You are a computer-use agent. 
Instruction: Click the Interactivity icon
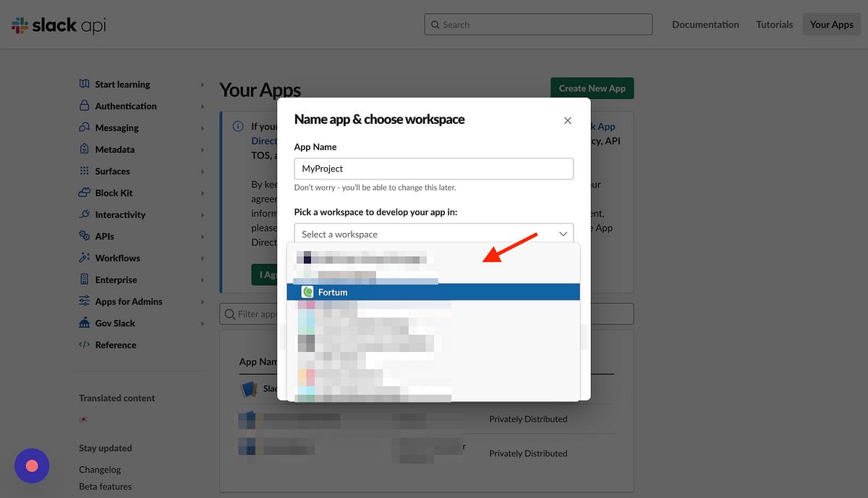point(84,214)
